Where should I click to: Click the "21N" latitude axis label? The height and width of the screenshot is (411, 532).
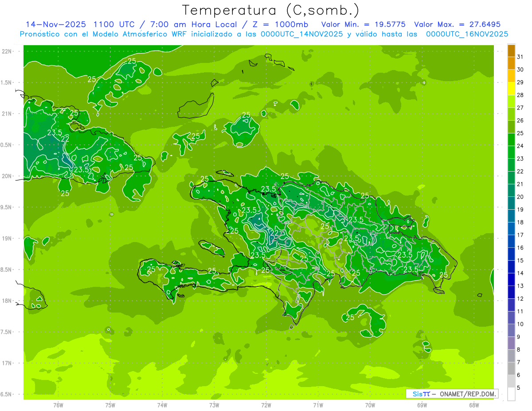coord(7,114)
